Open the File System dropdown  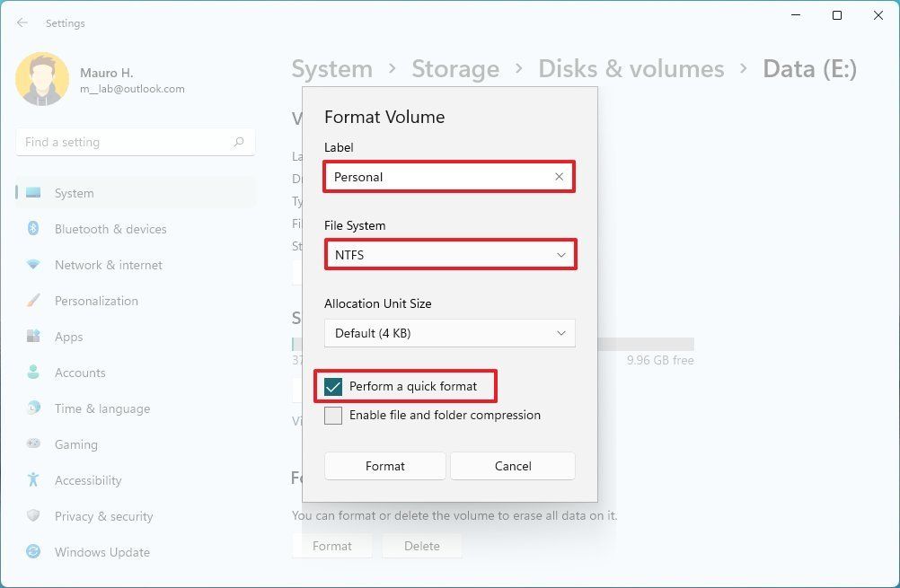[x=449, y=254]
